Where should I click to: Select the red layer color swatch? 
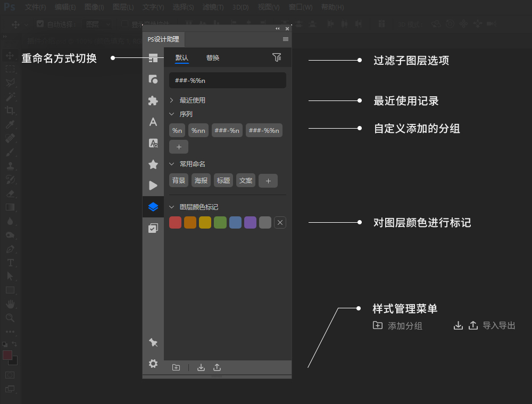pyautogui.click(x=175, y=223)
